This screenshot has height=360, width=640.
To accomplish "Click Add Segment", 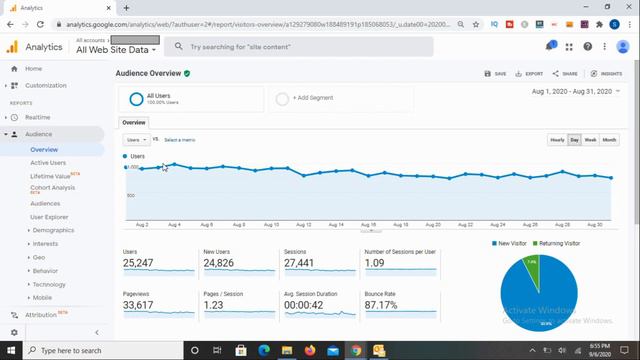I will pyautogui.click(x=313, y=98).
